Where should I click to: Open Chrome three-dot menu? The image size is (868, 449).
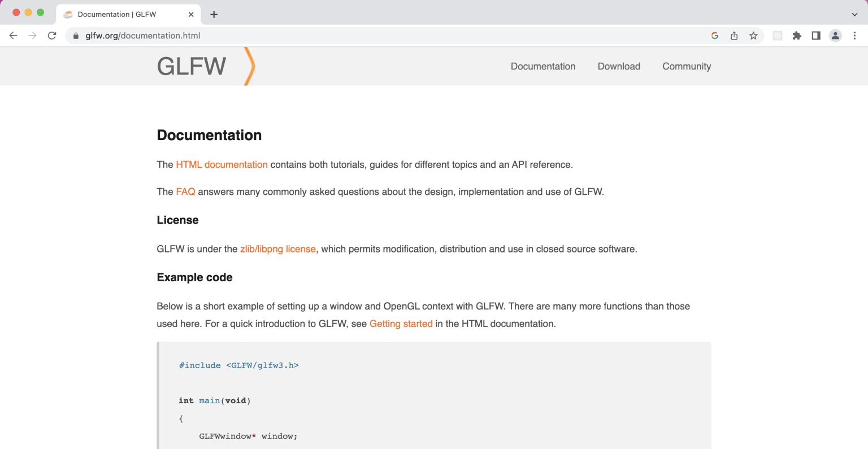[x=854, y=36]
